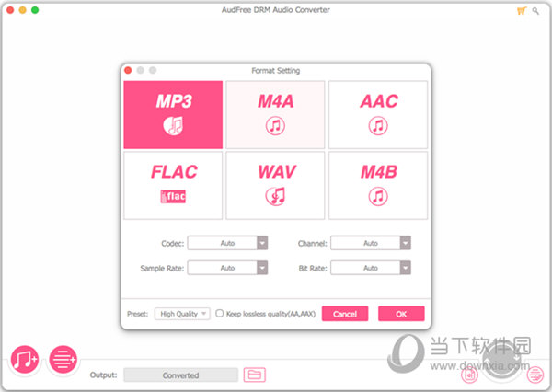Open the shopping cart purchase icon
552x392 pixels.
tap(522, 10)
